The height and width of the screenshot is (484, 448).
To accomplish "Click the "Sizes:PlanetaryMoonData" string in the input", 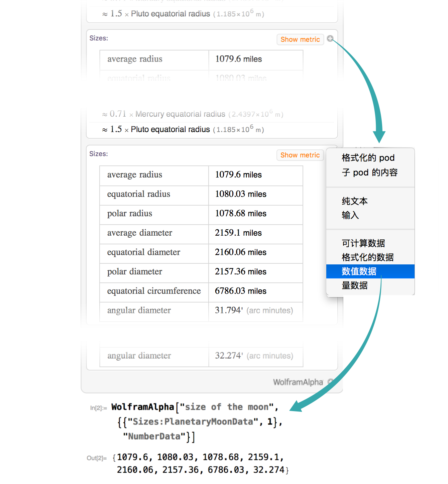I will pyautogui.click(x=193, y=422).
